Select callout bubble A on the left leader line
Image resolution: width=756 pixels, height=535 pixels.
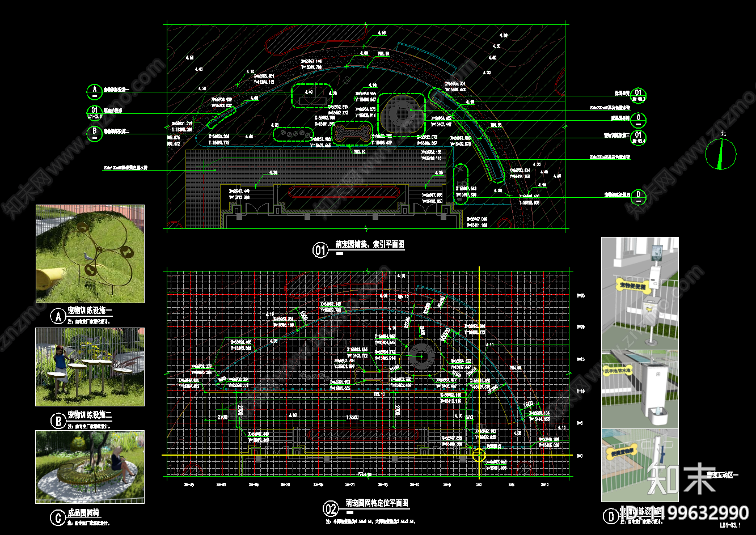coord(94,91)
